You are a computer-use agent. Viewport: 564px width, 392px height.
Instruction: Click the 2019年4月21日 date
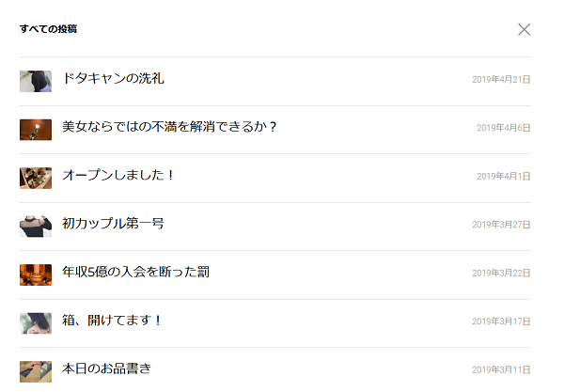tap(501, 80)
